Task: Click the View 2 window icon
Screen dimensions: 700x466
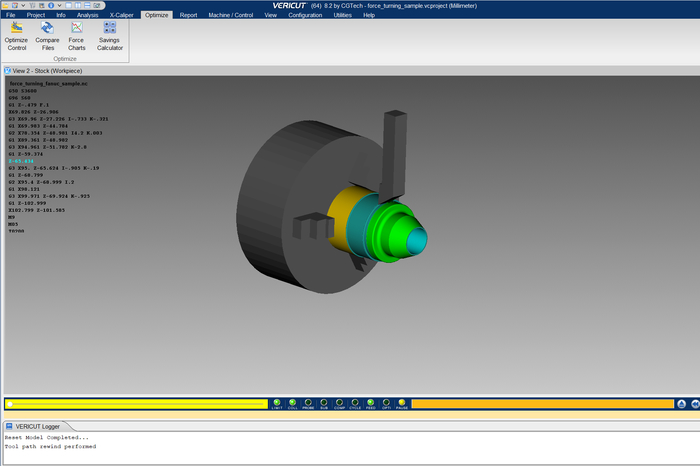Action: tap(8, 71)
